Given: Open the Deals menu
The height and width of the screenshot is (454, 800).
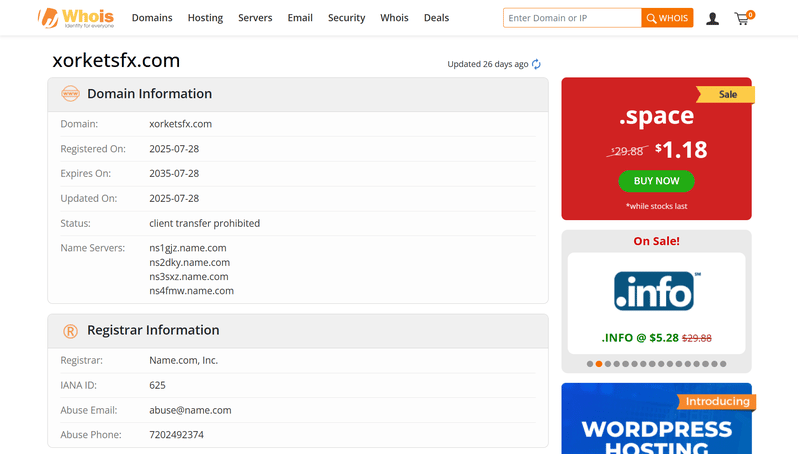Looking at the screenshot, I should [x=436, y=18].
